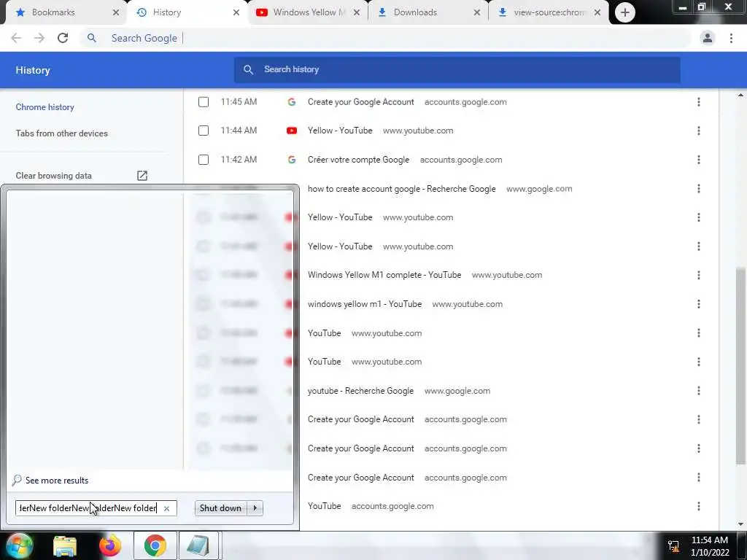Open actions menu for youtube - Recherche Google entry
The width and height of the screenshot is (747, 560).
pos(698,391)
